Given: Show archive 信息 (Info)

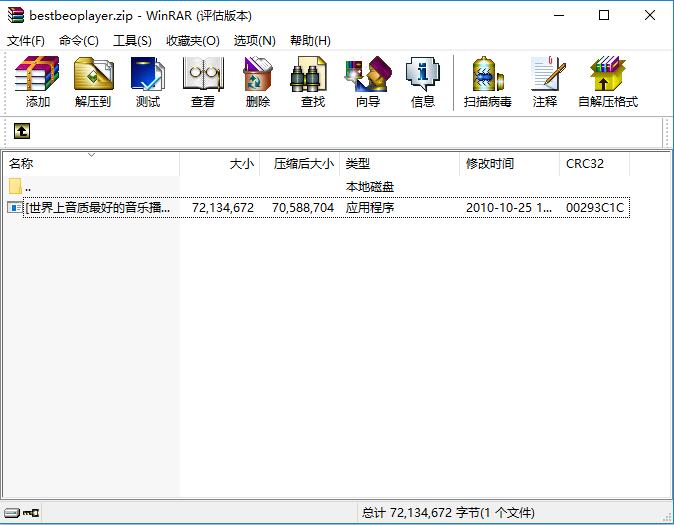Looking at the screenshot, I should pos(422,82).
